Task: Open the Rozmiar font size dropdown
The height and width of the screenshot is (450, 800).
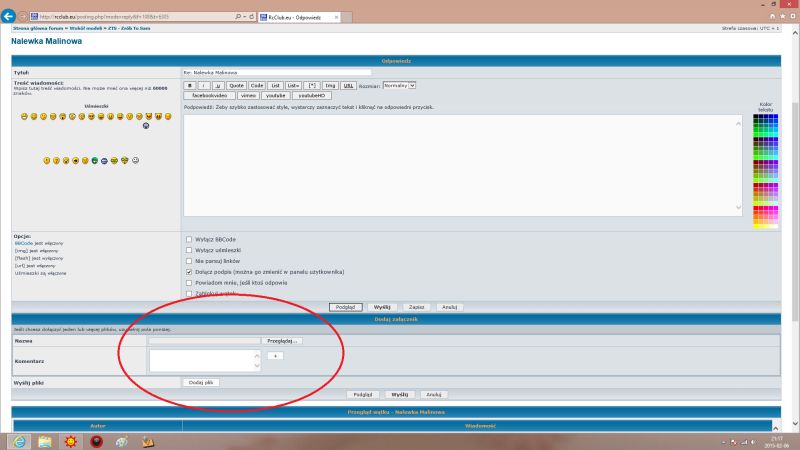Action: [399, 85]
